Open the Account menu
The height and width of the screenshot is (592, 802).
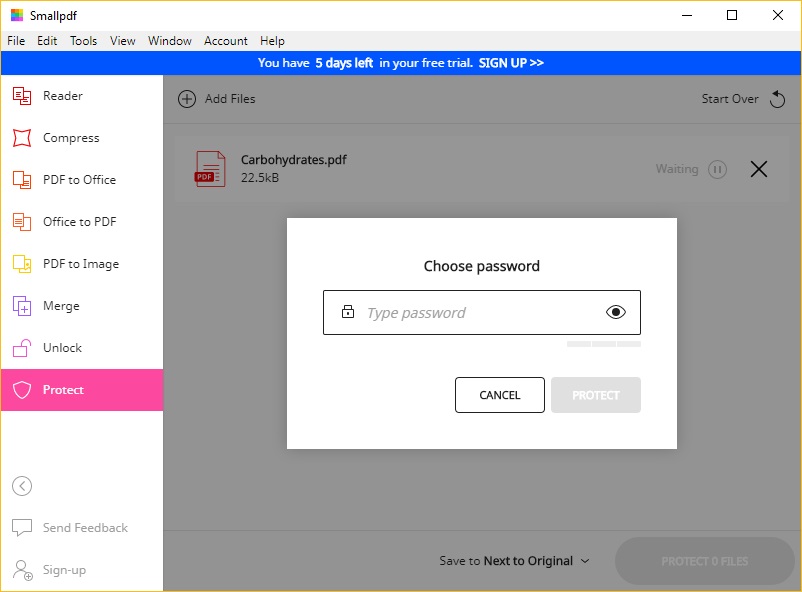coord(225,41)
